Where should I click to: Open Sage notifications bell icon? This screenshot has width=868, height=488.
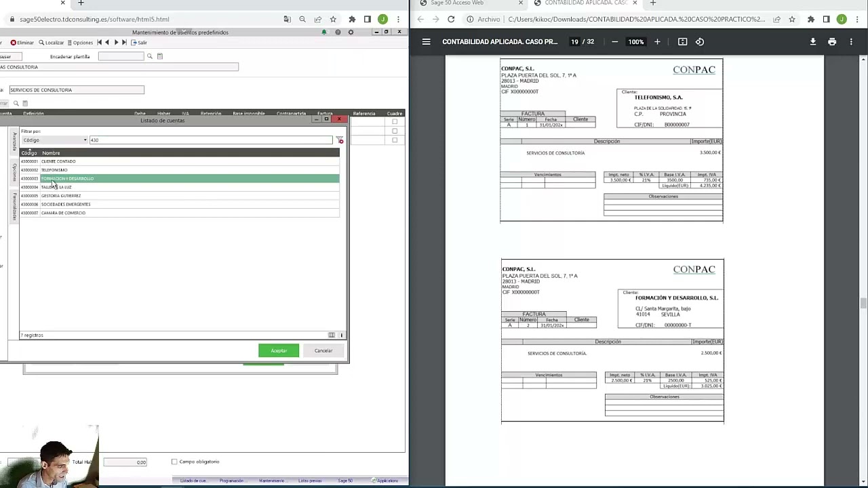point(324,33)
